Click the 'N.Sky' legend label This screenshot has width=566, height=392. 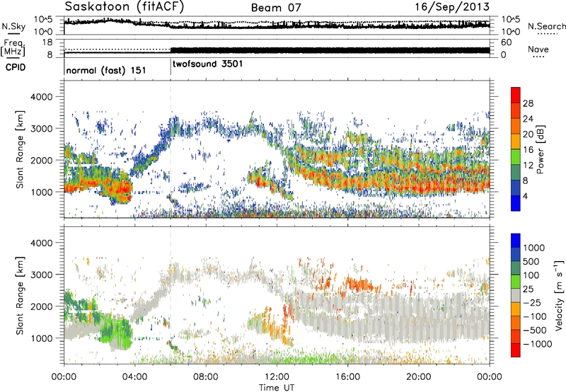tap(13, 27)
